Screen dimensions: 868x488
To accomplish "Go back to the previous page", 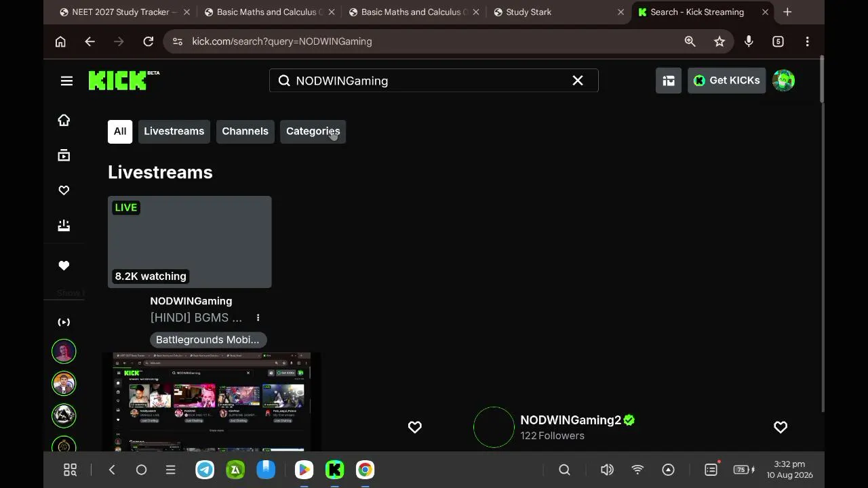I will point(90,41).
